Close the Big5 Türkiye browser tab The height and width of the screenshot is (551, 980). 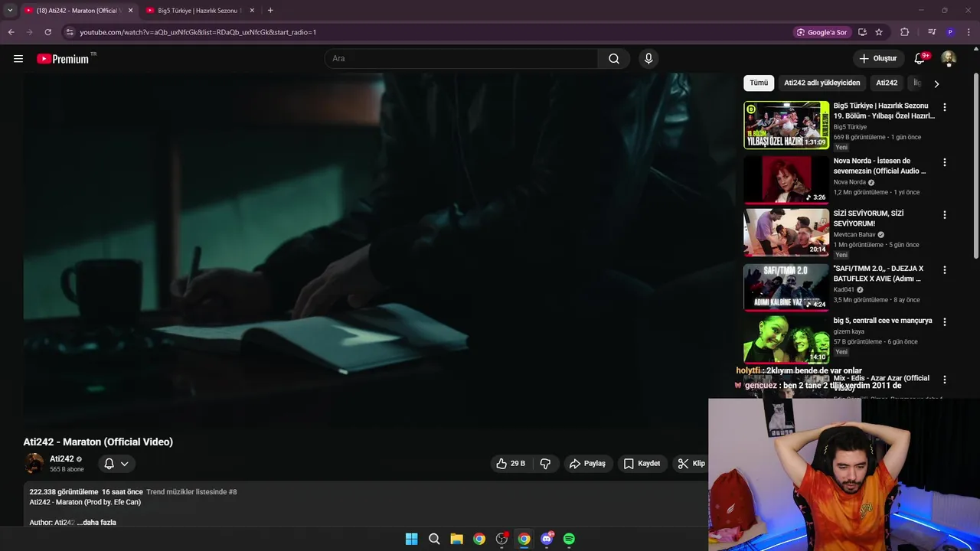point(252,10)
